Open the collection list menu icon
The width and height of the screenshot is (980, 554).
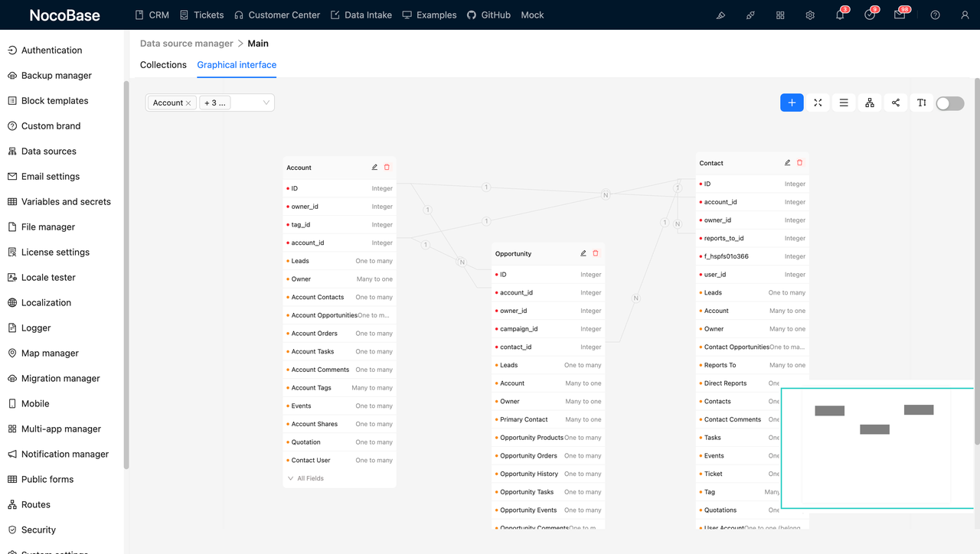tap(843, 102)
